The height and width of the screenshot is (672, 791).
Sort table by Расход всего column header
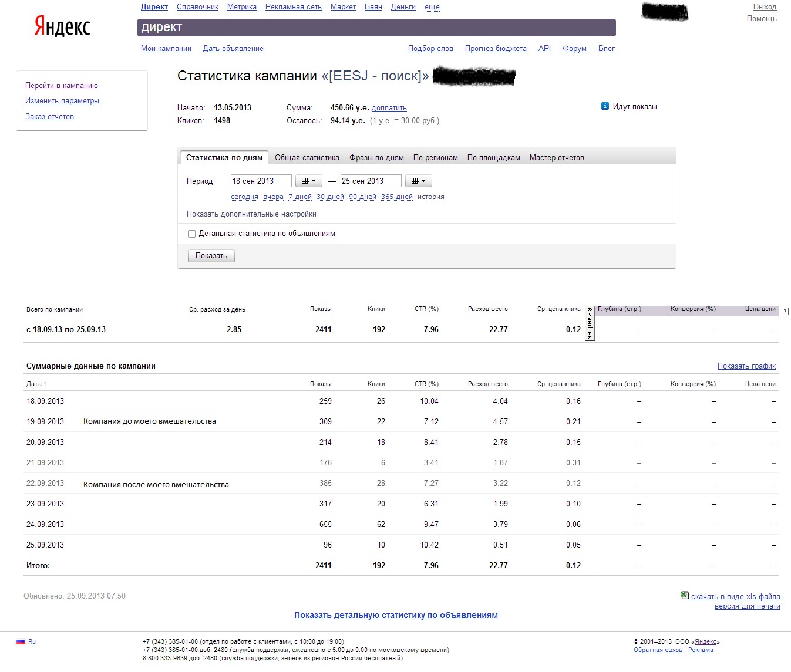point(488,384)
